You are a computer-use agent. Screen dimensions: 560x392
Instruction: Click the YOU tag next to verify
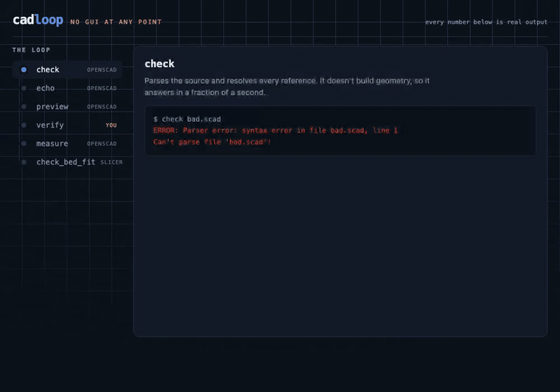pos(111,125)
